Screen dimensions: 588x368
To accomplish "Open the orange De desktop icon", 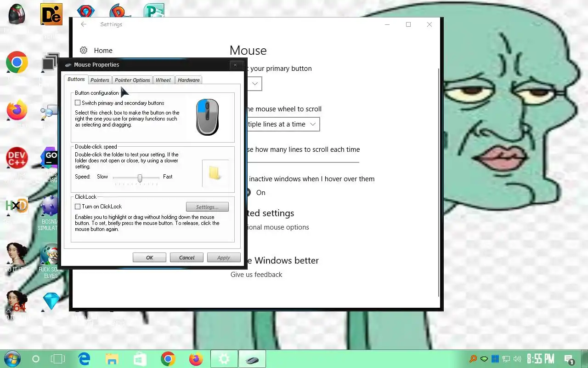I will click(x=51, y=15).
